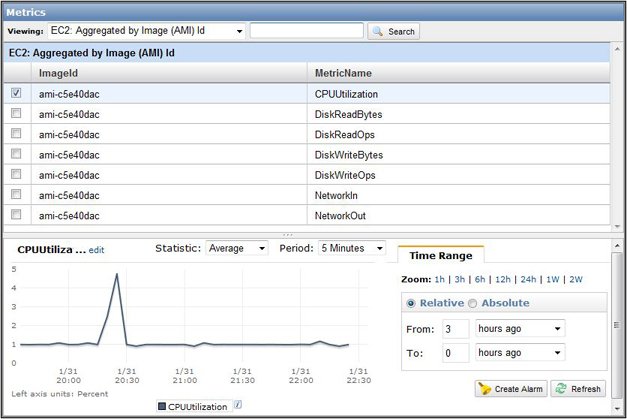Zoom the graph to 1W
The width and height of the screenshot is (627, 419).
(x=553, y=279)
